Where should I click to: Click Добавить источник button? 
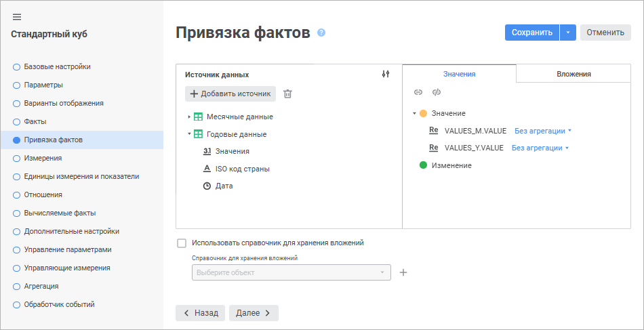click(230, 94)
